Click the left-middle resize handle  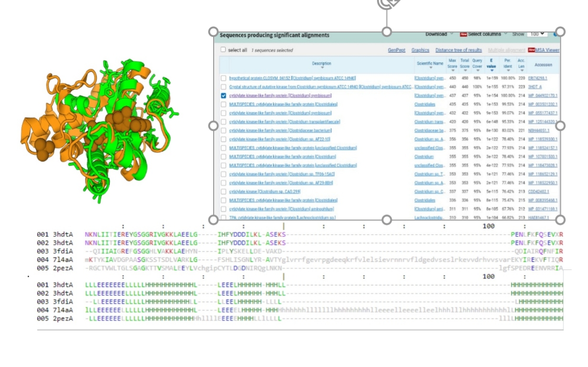click(214, 126)
